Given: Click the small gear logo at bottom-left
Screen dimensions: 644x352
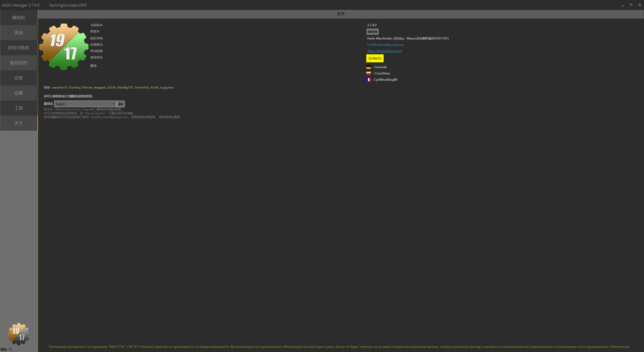Looking at the screenshot, I should click(x=19, y=334).
